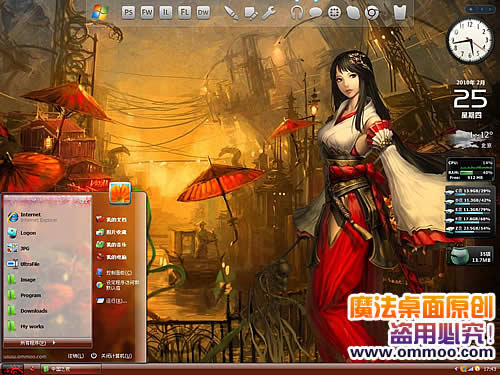Open the chat bubble icon in dock
Screen dimensions: 500x375
tap(315, 13)
